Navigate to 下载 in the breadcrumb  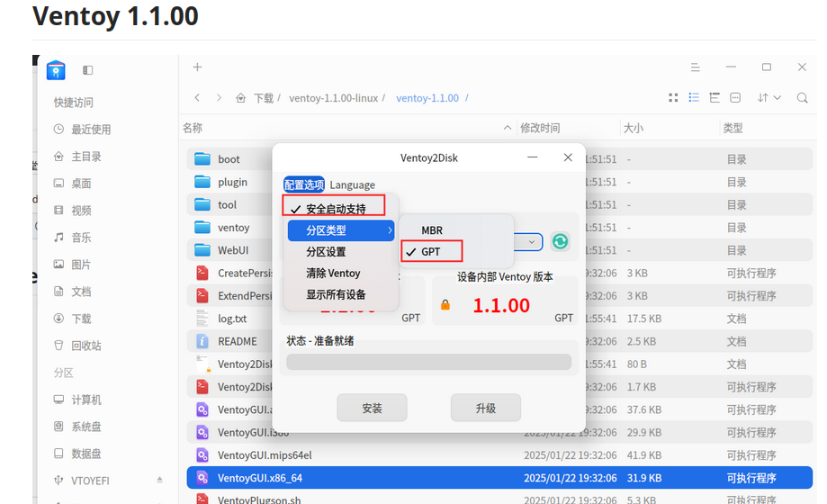[264, 97]
